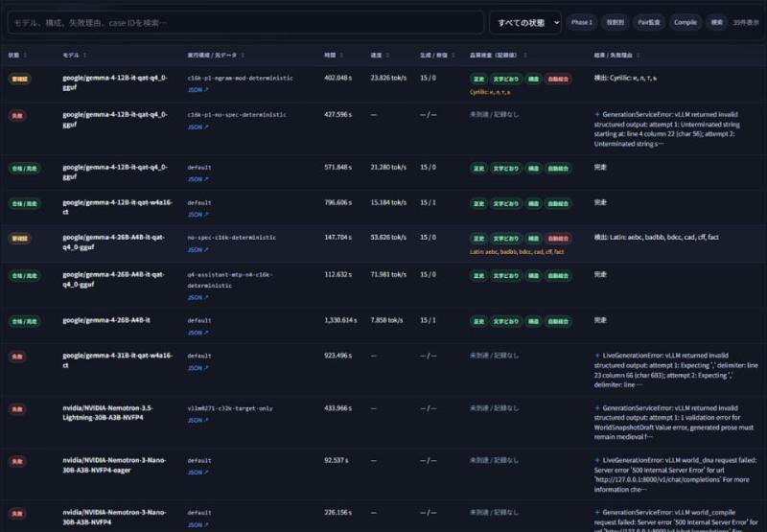Toggle the Compile filter chip
Screen dimensions: 767x532
(685, 22)
